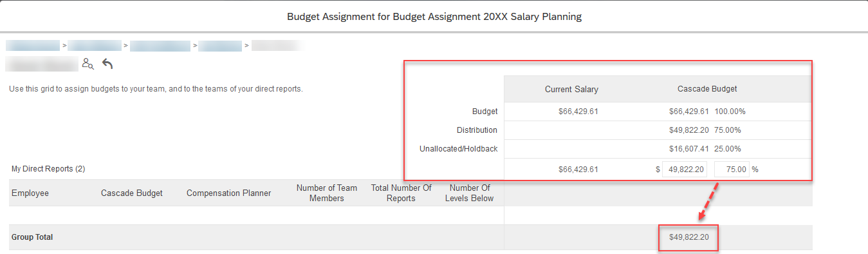Focus the 75.00 percent input field
The image size is (868, 254).
[732, 170]
